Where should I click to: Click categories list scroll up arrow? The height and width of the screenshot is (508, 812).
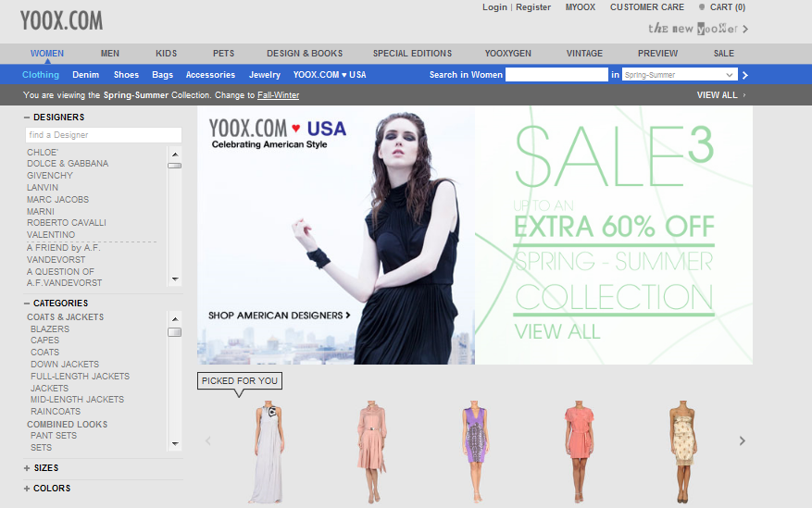175,319
